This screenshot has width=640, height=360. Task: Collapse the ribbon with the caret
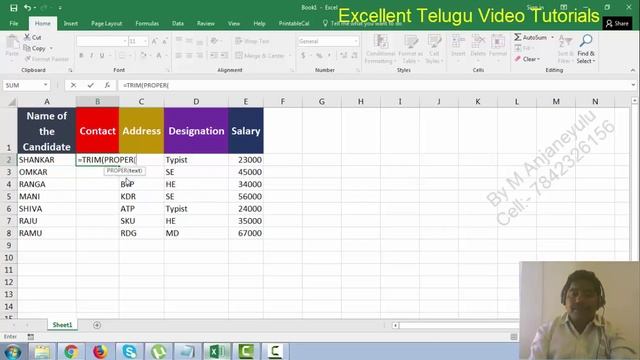pos(633,70)
